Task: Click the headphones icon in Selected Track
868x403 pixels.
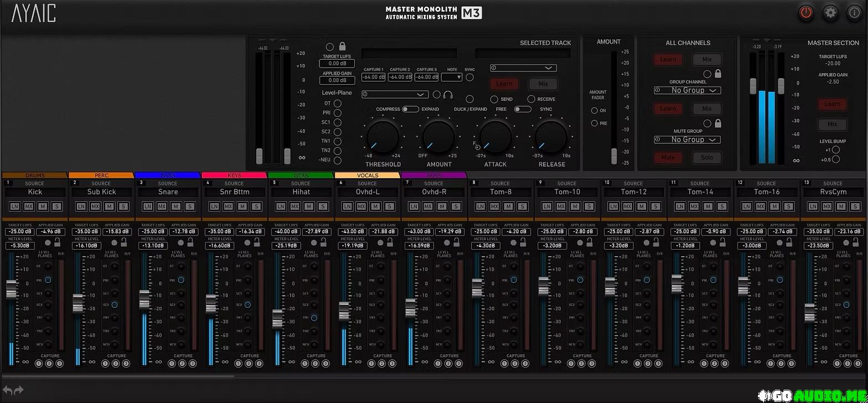Action: point(448,95)
